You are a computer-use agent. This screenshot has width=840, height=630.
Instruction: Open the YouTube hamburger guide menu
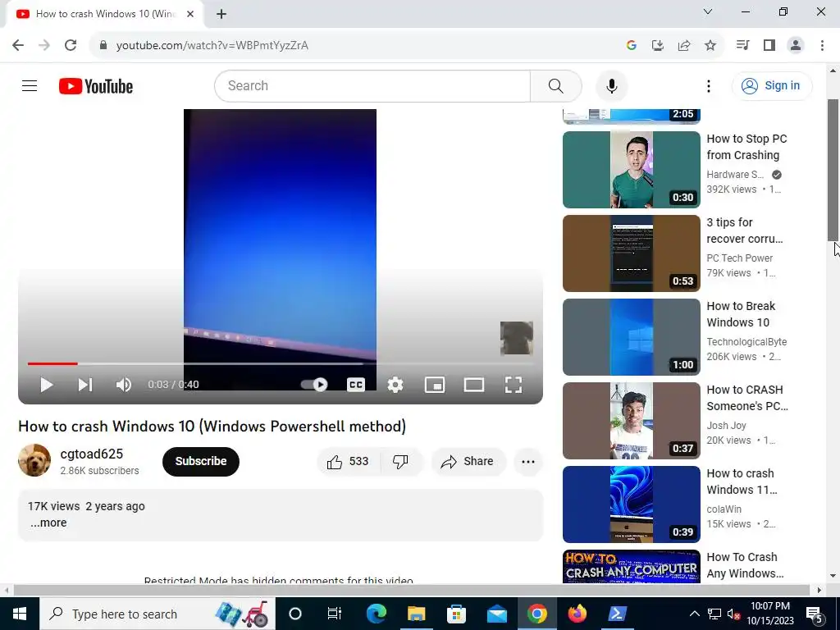[x=30, y=85]
